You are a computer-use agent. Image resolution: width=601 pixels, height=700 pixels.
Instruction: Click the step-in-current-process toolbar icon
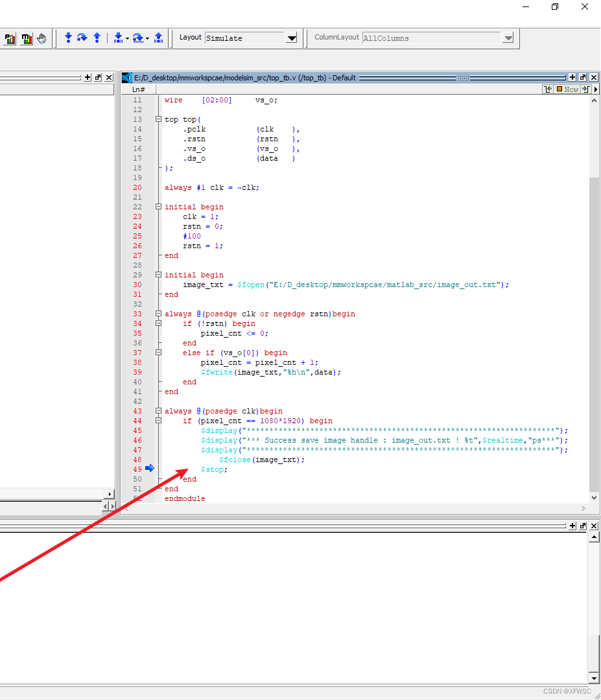[x=119, y=38]
